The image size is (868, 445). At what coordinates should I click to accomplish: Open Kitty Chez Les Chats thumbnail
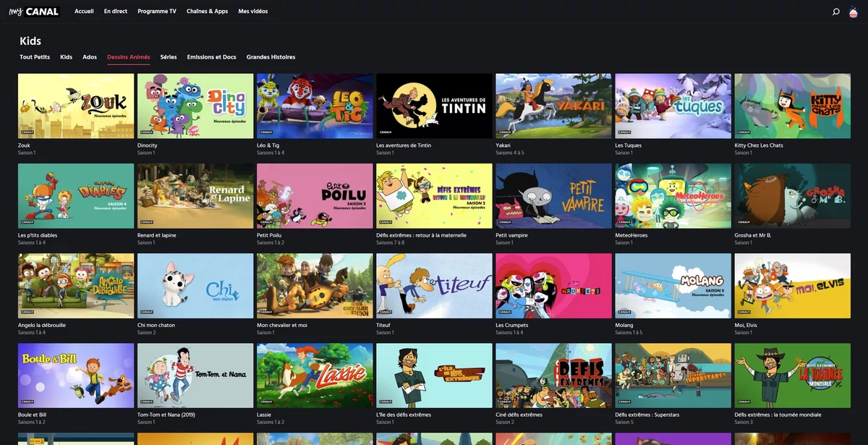tap(792, 106)
